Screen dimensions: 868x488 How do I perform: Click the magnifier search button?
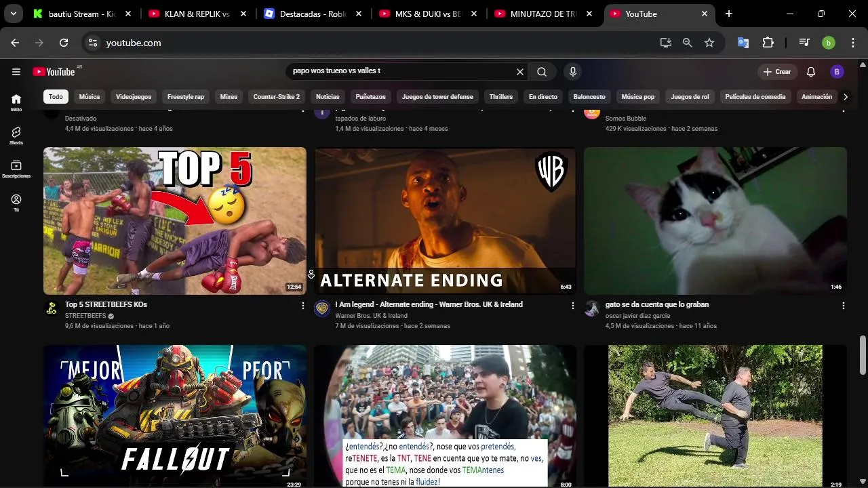click(542, 72)
